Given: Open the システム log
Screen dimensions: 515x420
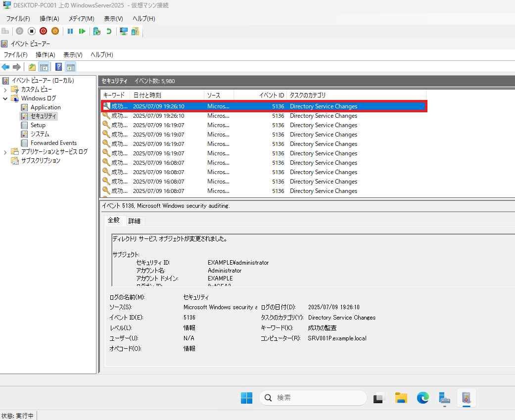Looking at the screenshot, I should [40, 134].
